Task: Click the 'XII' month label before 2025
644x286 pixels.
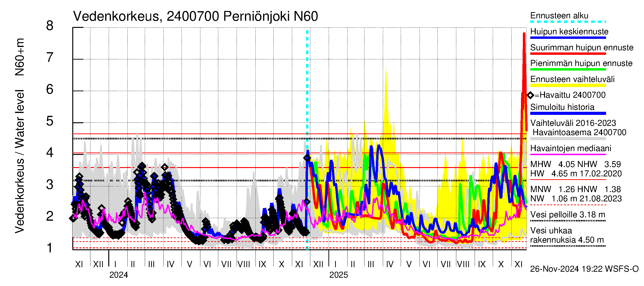Action: [x=318, y=264]
